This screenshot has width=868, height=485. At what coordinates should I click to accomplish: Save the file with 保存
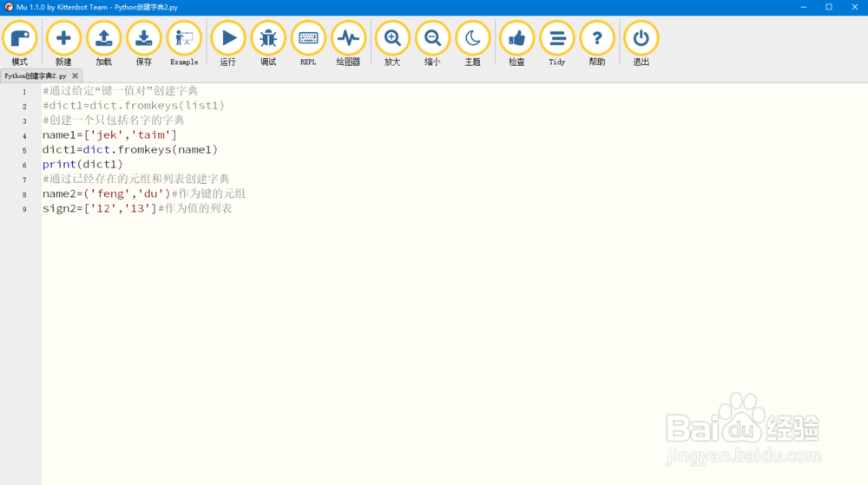pyautogui.click(x=144, y=43)
